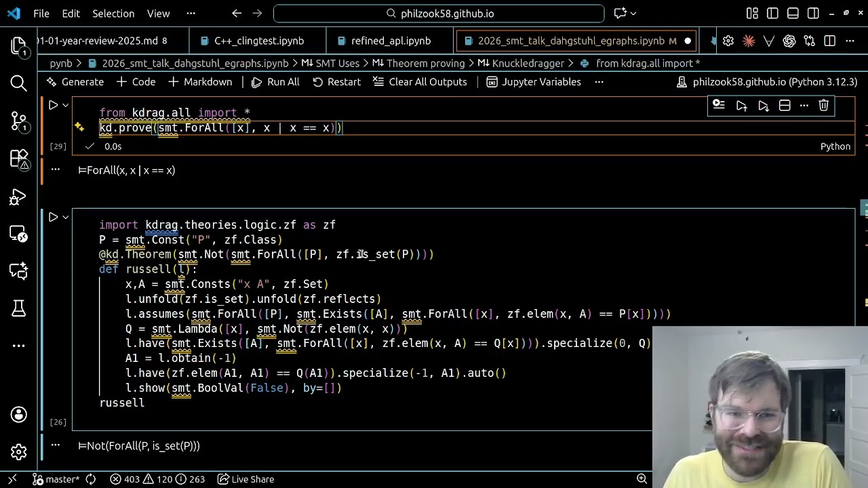868x488 pixels.
Task: Open Live Share in status bar
Action: (245, 479)
